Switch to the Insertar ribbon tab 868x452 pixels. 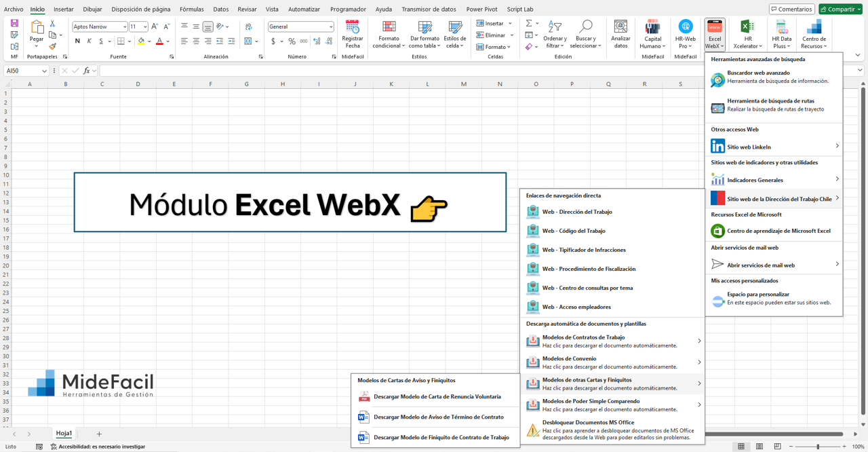(64, 9)
